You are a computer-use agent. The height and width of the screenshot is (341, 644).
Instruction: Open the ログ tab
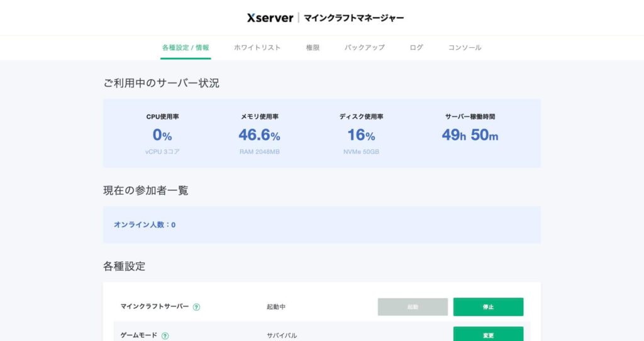coord(416,48)
